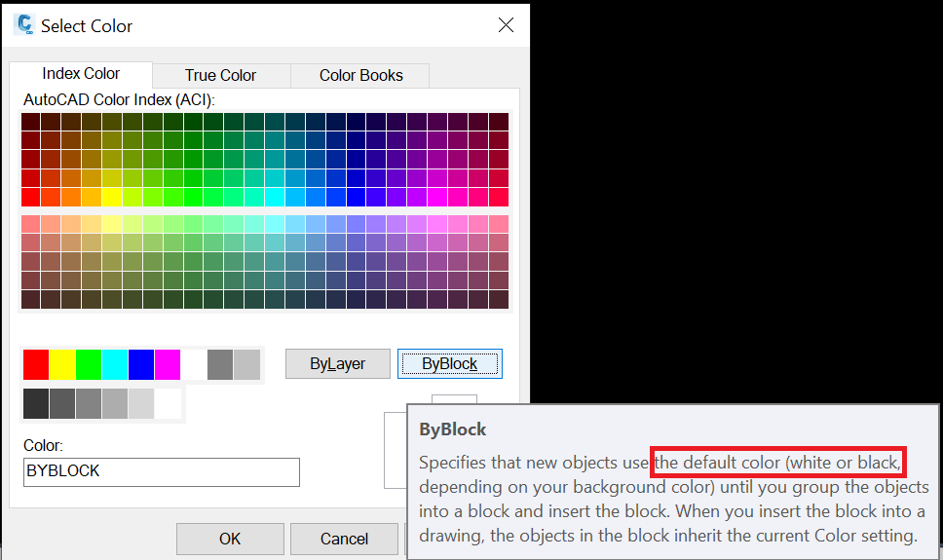The image size is (943, 560).
Task: Click the 'AutoCAD Color Index (ACI):' label
Action: click(x=119, y=100)
